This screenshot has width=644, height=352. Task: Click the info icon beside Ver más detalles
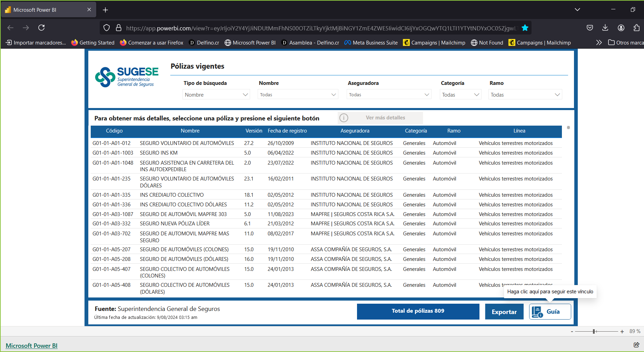click(x=344, y=118)
